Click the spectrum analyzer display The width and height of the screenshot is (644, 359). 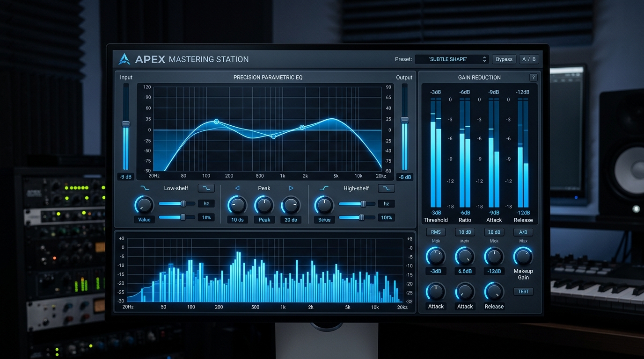[x=264, y=270]
